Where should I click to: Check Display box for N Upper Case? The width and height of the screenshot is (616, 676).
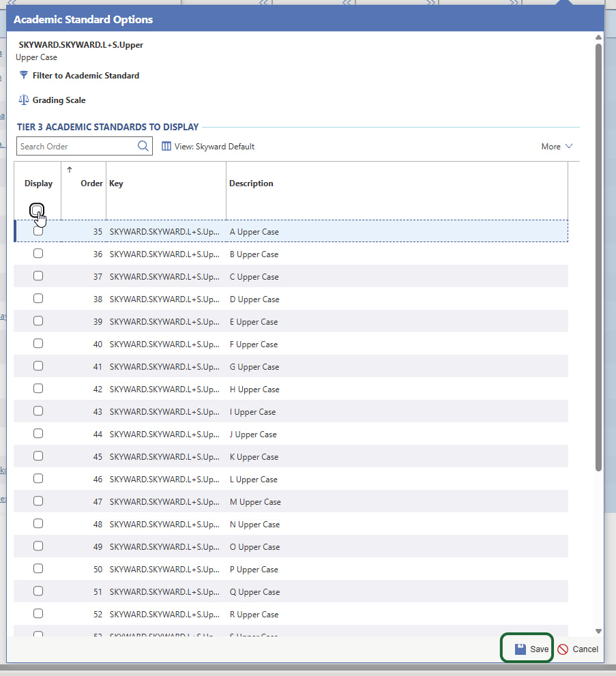[38, 523]
